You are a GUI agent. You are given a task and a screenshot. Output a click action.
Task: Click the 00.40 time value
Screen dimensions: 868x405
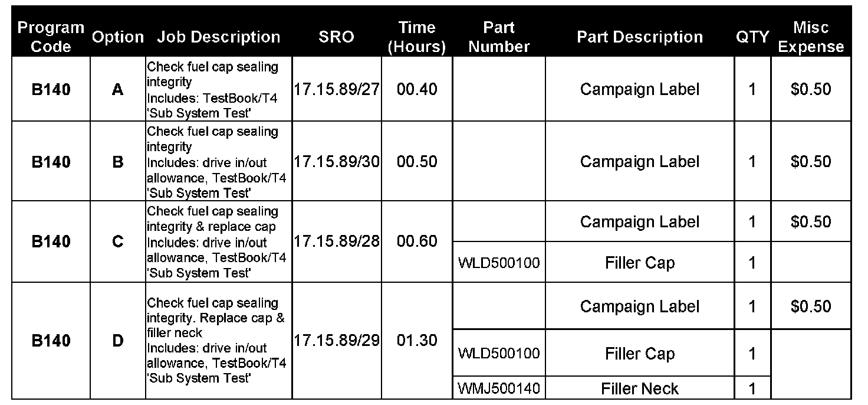point(417,90)
